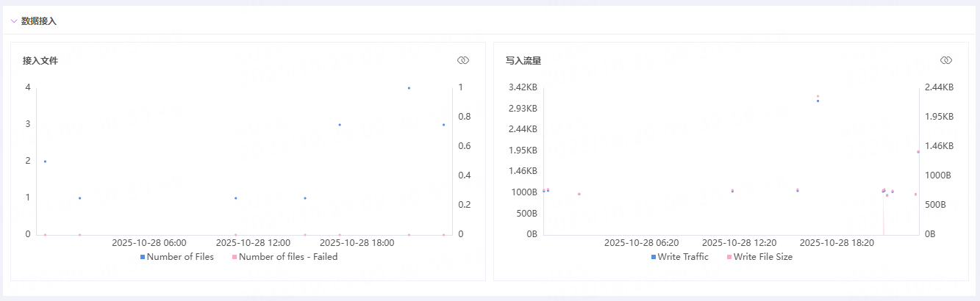Hide the Write Traffic series via legend label
Image resolution: width=980 pixels, height=301 pixels.
click(x=683, y=257)
